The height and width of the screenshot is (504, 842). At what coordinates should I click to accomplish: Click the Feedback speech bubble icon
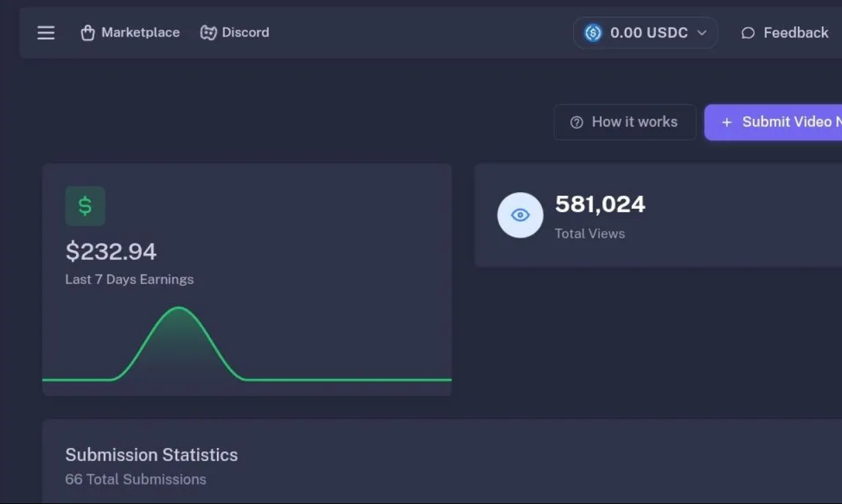click(x=747, y=32)
